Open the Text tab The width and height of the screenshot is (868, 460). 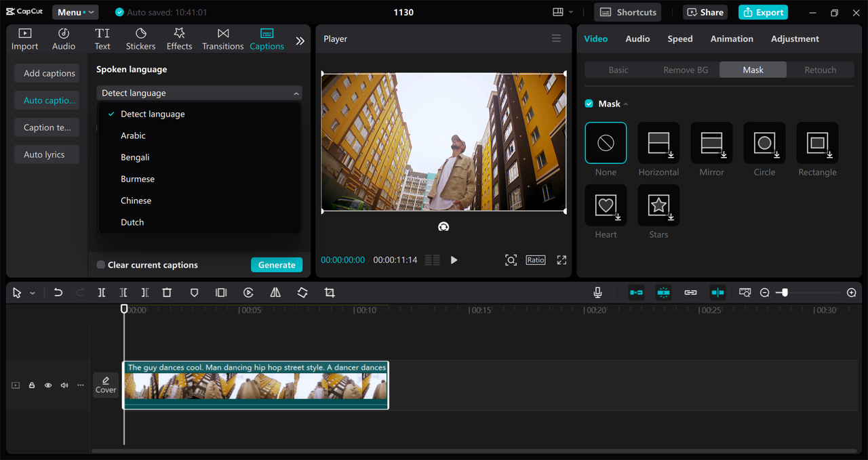point(102,39)
